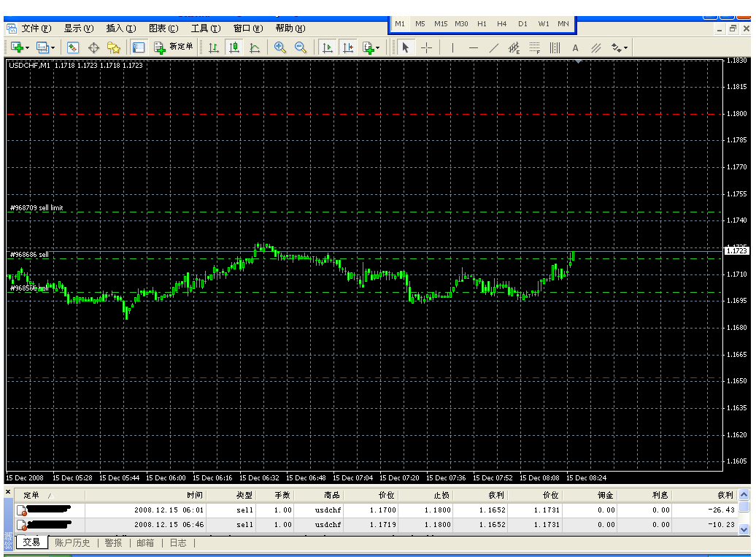
Task: Pick the text label 'A' tool
Action: 575,48
